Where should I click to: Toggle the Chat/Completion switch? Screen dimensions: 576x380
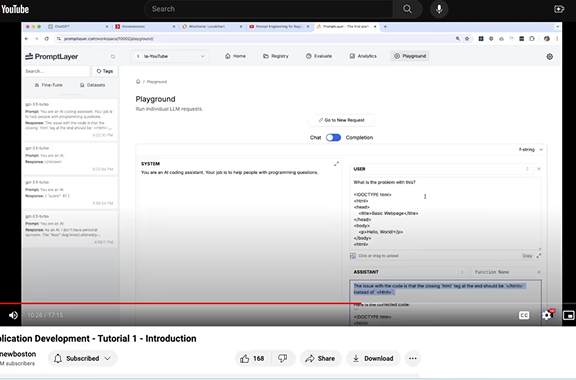pyautogui.click(x=334, y=137)
